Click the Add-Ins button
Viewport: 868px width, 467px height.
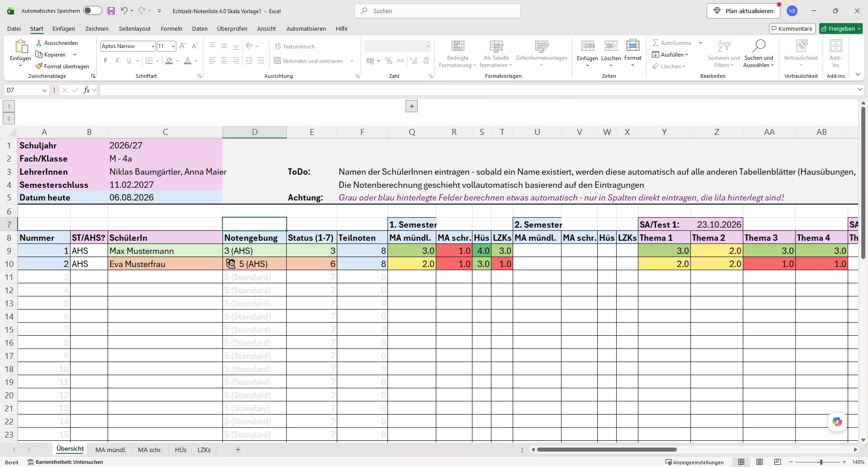click(x=835, y=54)
